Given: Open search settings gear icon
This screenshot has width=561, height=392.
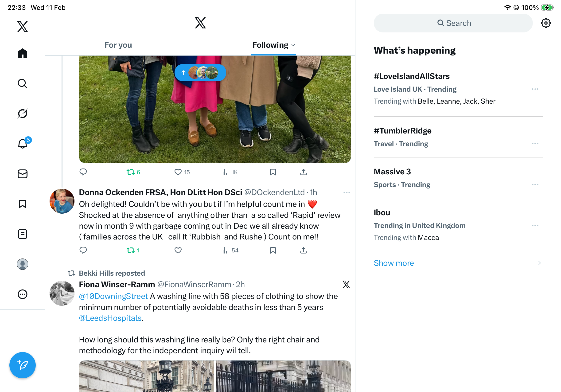Looking at the screenshot, I should click(545, 23).
